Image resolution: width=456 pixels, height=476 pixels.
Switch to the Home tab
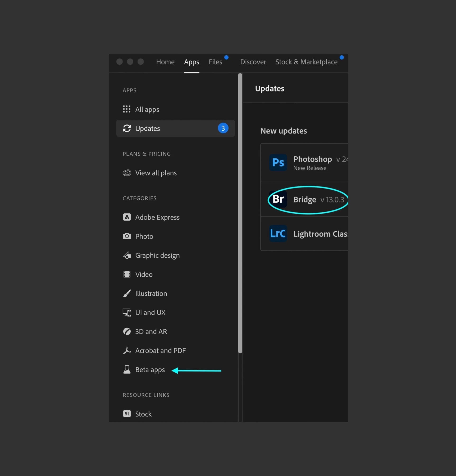click(165, 62)
